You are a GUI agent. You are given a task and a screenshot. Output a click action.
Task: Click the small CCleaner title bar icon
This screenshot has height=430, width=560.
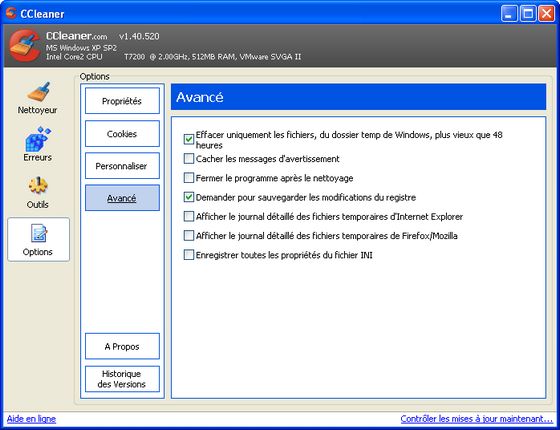click(11, 13)
